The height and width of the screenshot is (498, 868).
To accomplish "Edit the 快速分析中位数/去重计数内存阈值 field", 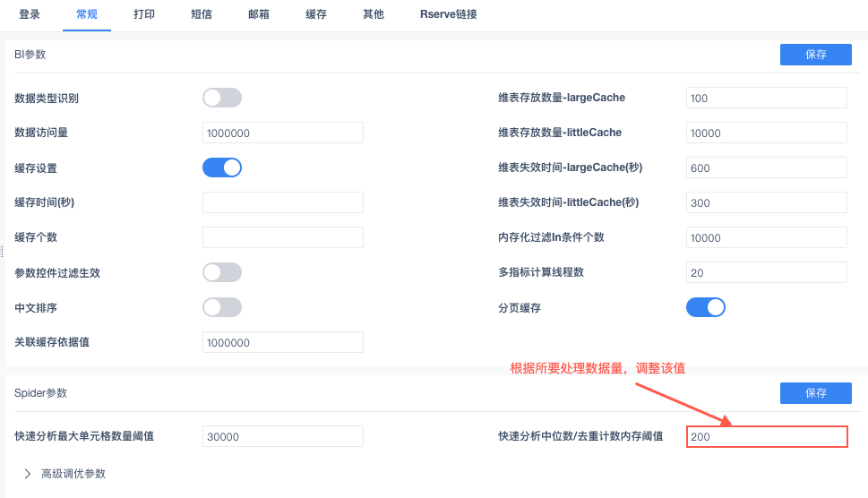I will 766,436.
